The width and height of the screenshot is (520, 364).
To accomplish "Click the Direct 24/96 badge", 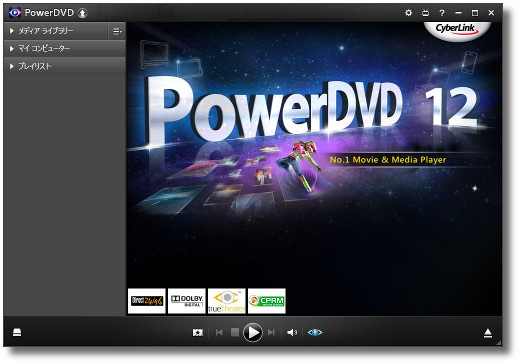I will click(147, 301).
